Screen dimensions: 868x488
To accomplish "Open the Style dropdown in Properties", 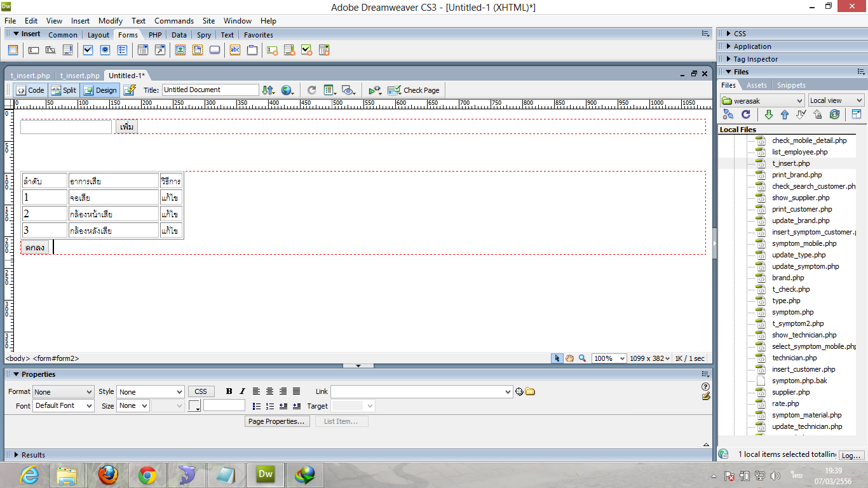I will 151,392.
